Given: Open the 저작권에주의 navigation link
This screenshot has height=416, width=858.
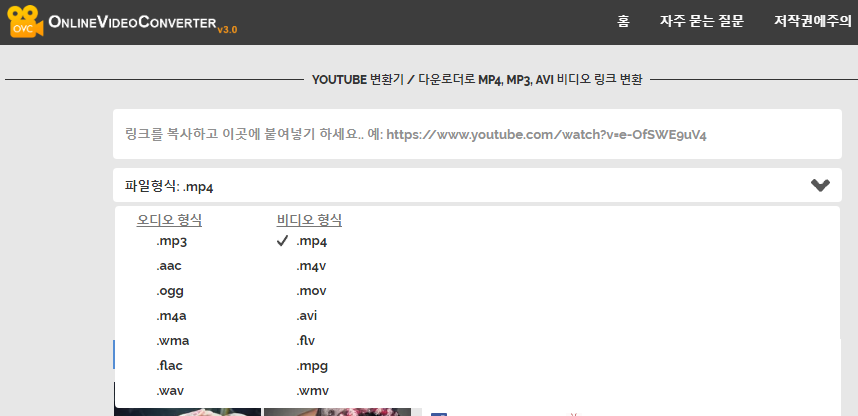Looking at the screenshot, I should (813, 21).
